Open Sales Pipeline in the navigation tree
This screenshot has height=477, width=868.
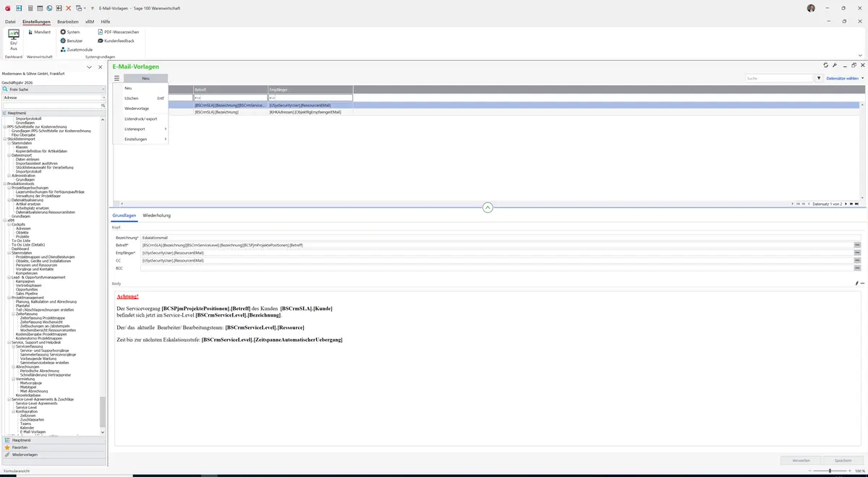27,293
